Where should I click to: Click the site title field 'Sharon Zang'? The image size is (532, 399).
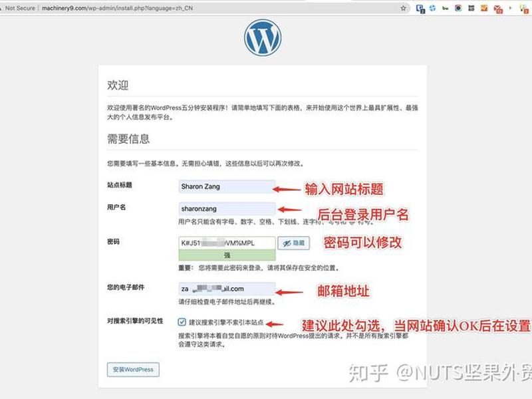pos(227,187)
